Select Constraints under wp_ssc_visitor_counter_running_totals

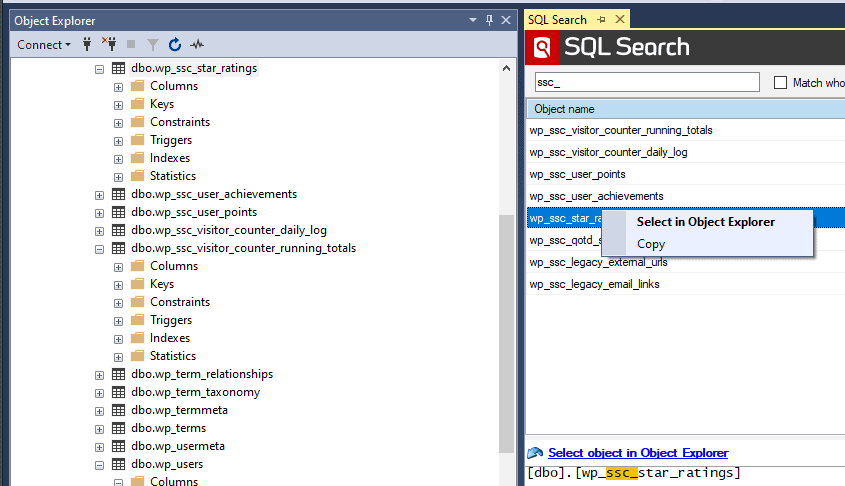(x=180, y=302)
